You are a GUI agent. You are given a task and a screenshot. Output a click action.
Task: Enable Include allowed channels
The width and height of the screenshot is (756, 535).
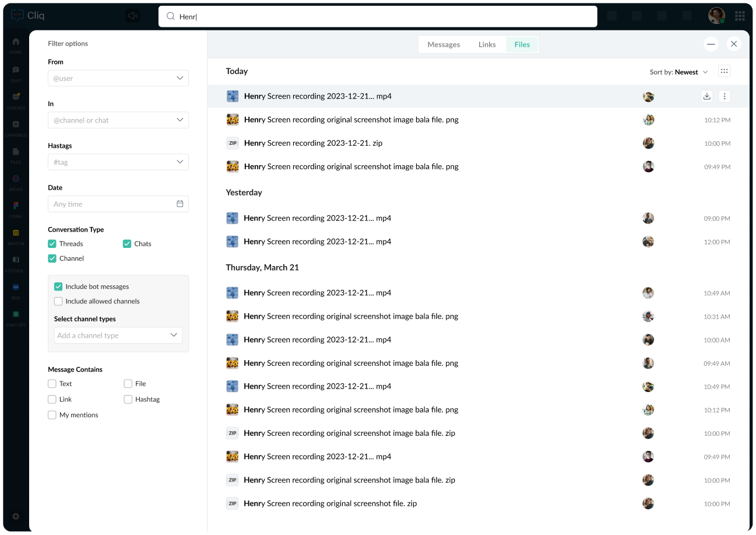pos(58,301)
